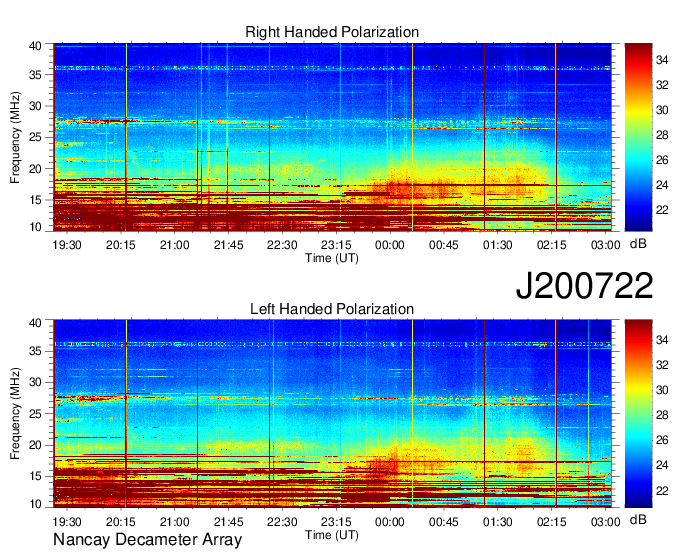Click the 22 dB value on left-handed color bar
Image resolution: width=680 pixels, height=552 pixels.
(662, 490)
